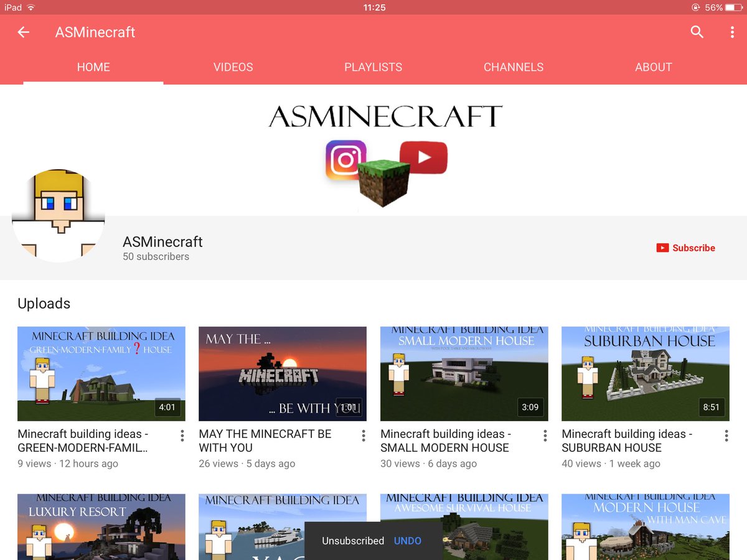
Task: Tap the Wi-Fi icon in status bar
Action: [31, 7]
